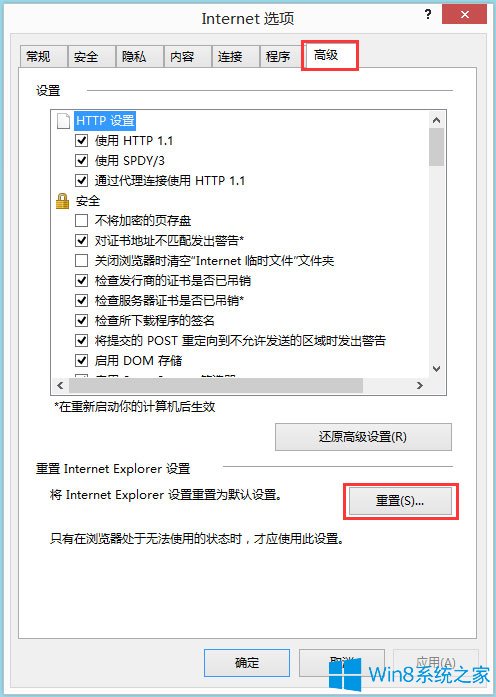Click the scroll up arrow in settings list
Screen dimensions: 496x697
[436, 120]
